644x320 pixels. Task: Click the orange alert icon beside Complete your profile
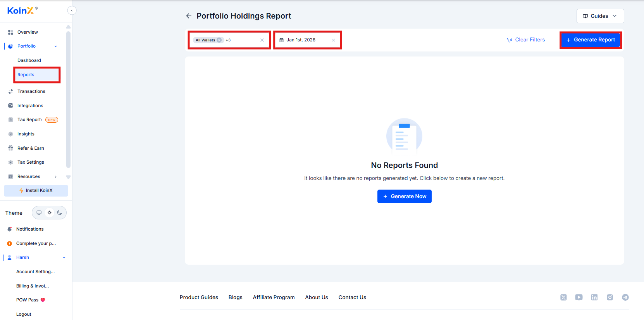(10, 243)
